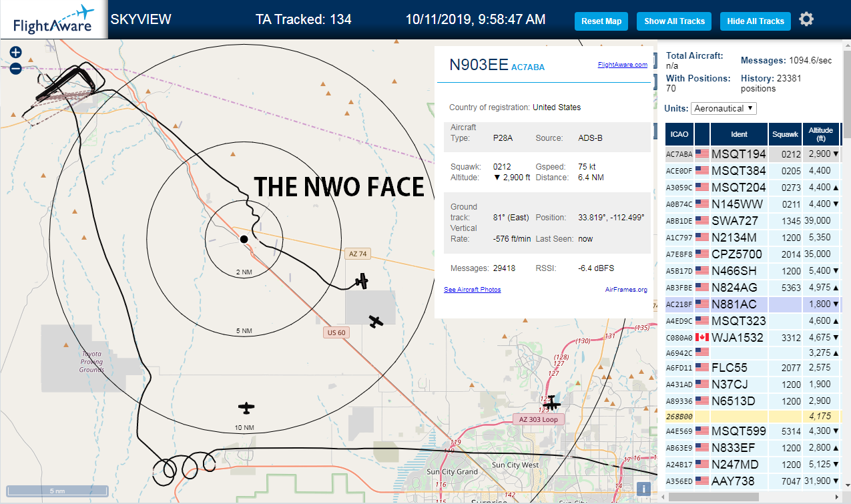Open settings gear in header
The image size is (851, 504).
(x=806, y=19)
